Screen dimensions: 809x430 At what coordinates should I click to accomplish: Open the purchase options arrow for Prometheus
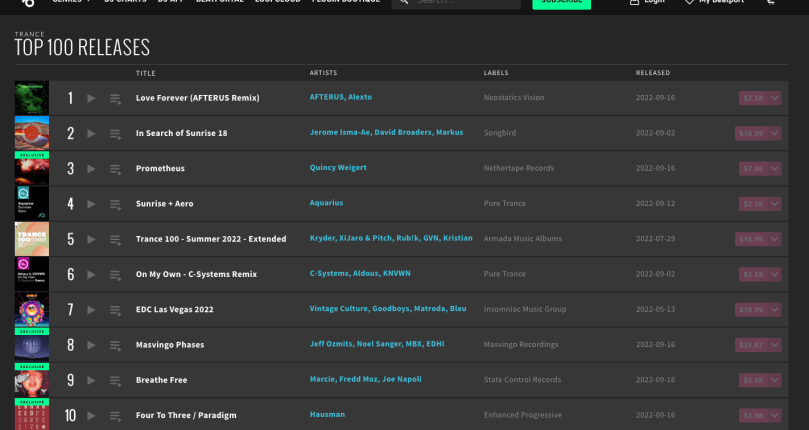point(775,169)
